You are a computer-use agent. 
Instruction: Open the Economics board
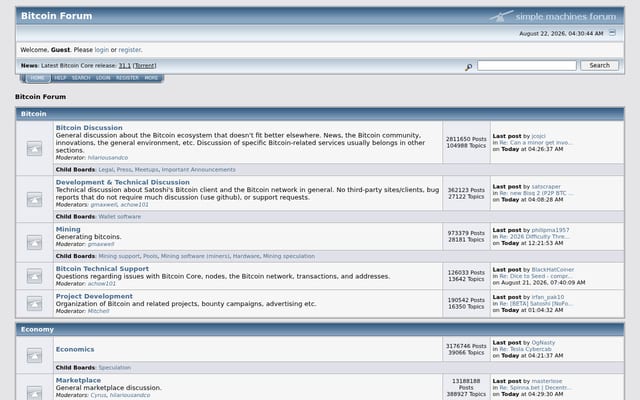point(75,349)
